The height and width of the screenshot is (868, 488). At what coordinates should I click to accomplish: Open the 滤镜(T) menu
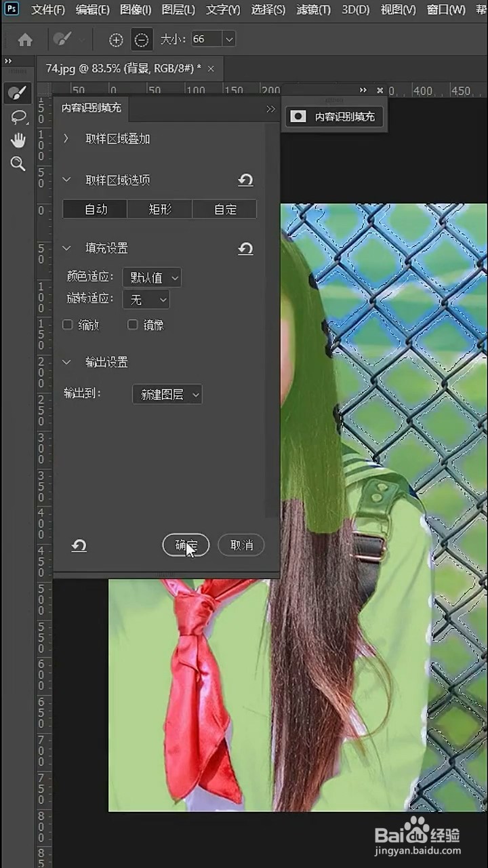313,9
